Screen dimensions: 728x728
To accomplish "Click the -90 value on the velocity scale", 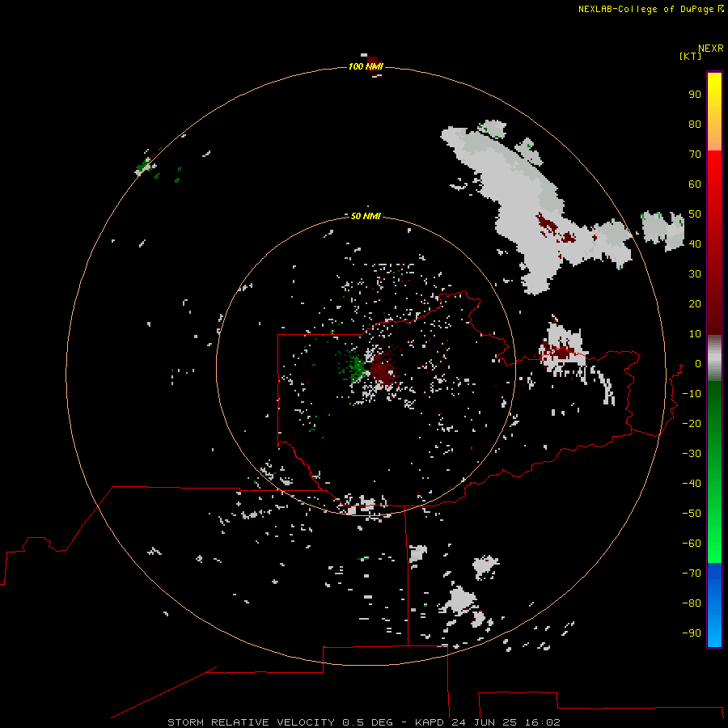I will click(x=692, y=633).
